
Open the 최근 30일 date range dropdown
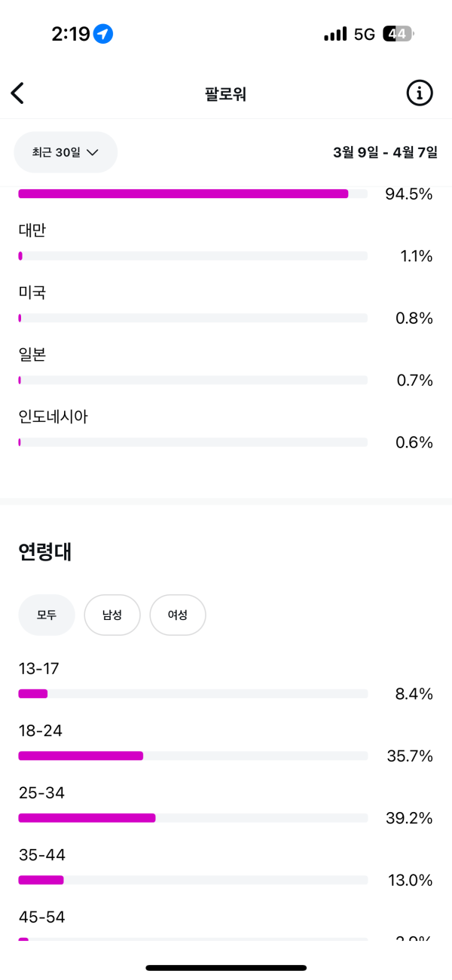66,152
